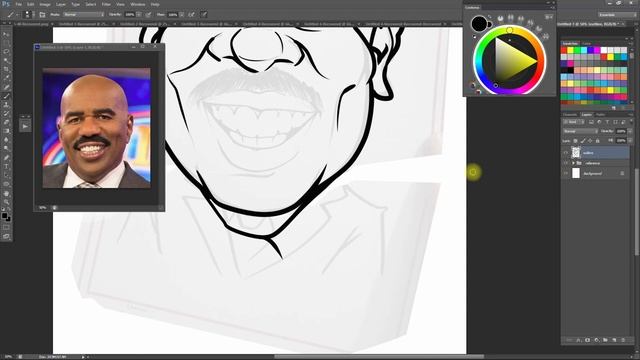640x360 pixels.
Task: Toggle lock transparent pixels
Action: 576,141
